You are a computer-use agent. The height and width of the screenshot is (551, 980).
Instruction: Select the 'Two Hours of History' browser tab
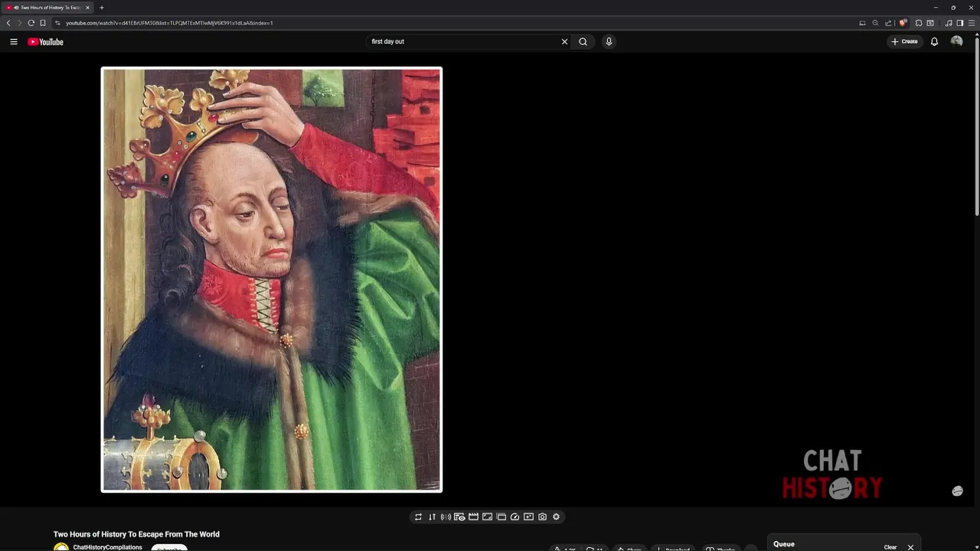[x=47, y=8]
